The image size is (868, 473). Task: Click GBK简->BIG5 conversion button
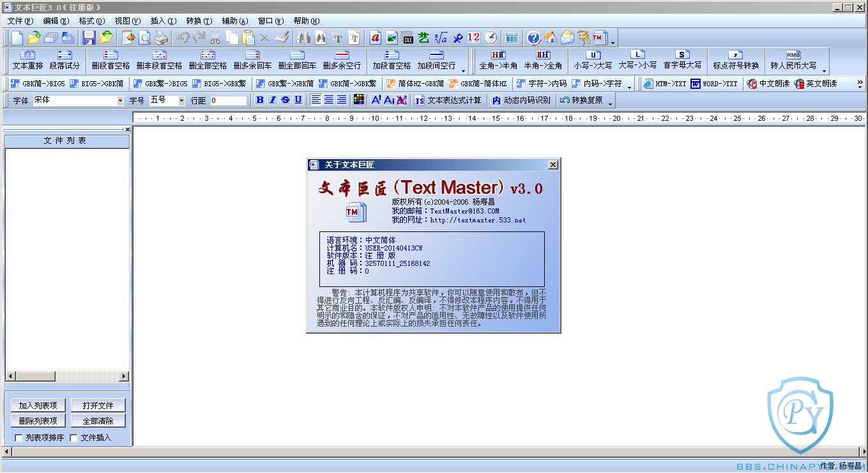37,84
